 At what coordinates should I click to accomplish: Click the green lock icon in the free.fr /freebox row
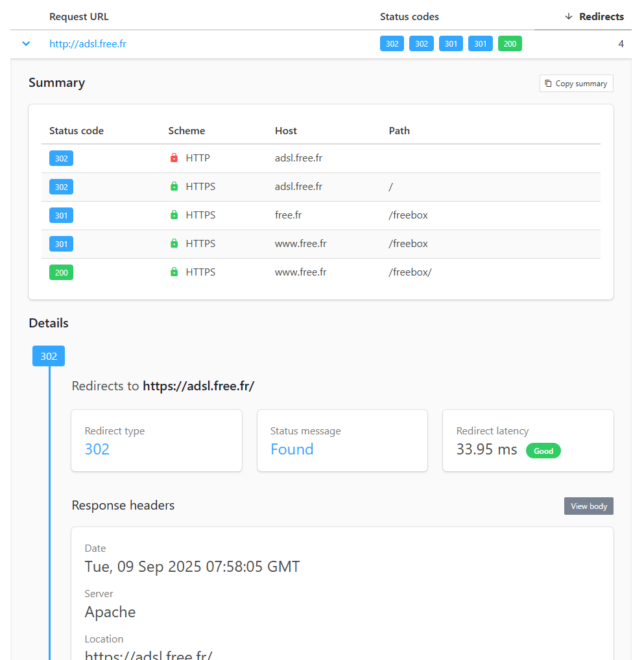tap(174, 215)
